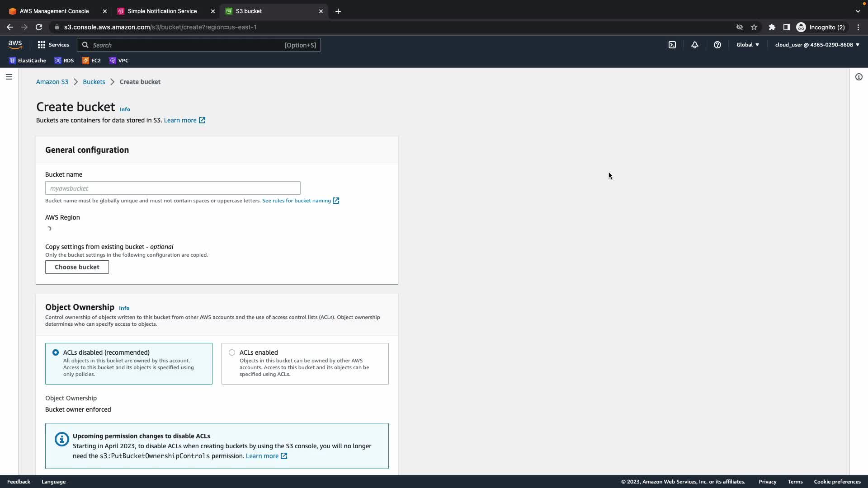The image size is (868, 488).
Task: Click the Choose bucket button
Action: click(77, 267)
